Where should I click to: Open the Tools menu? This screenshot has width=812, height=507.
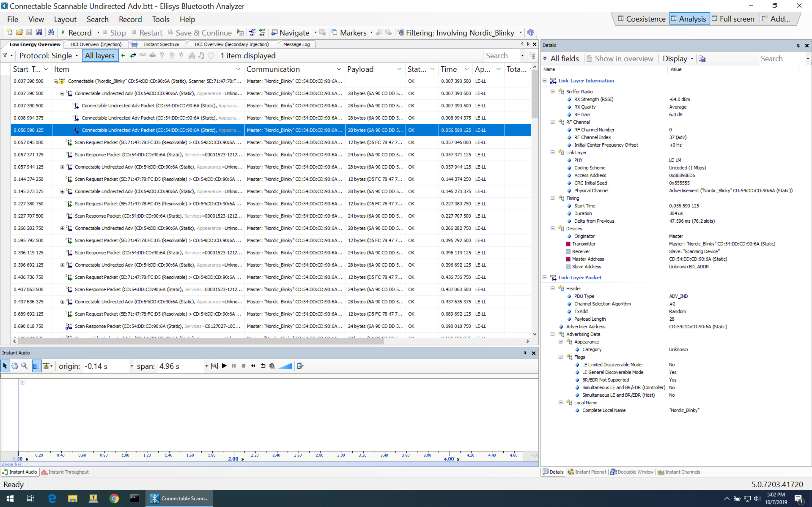tap(161, 19)
